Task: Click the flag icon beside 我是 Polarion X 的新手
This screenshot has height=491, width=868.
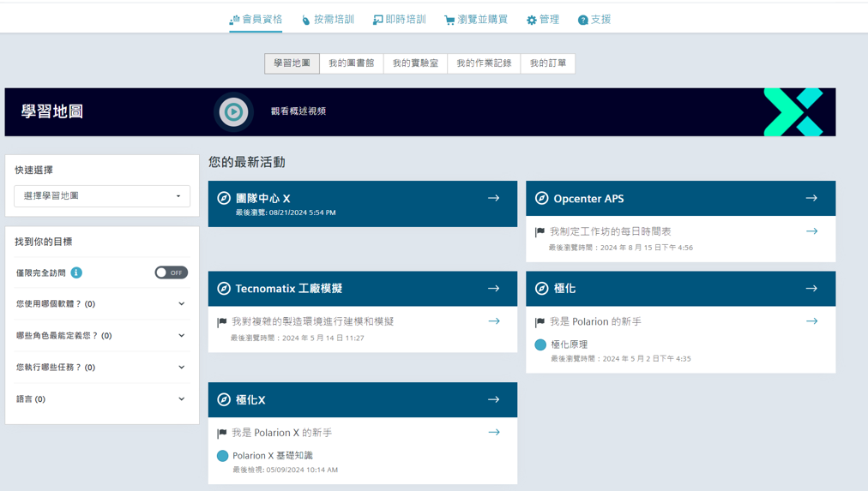Action: pyautogui.click(x=222, y=434)
